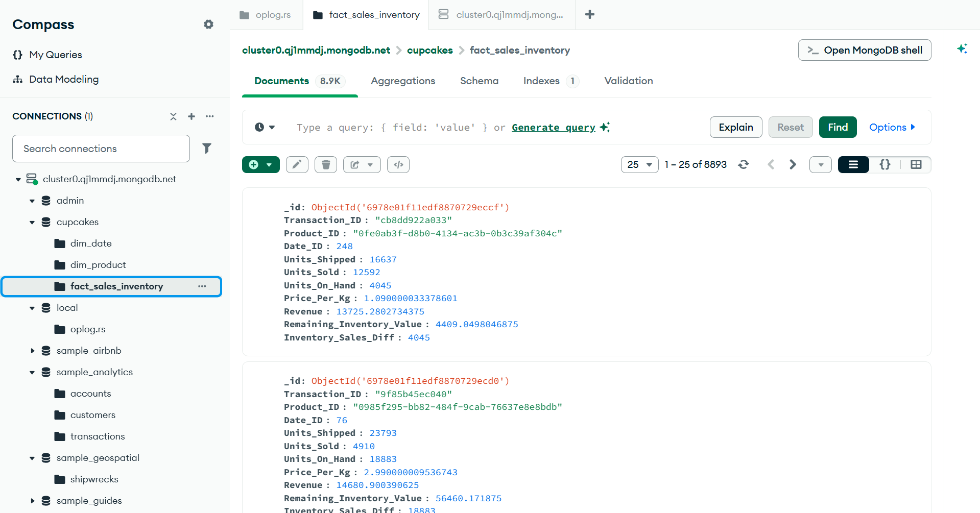Open the dim_product collection
The image size is (980, 513).
coord(98,265)
